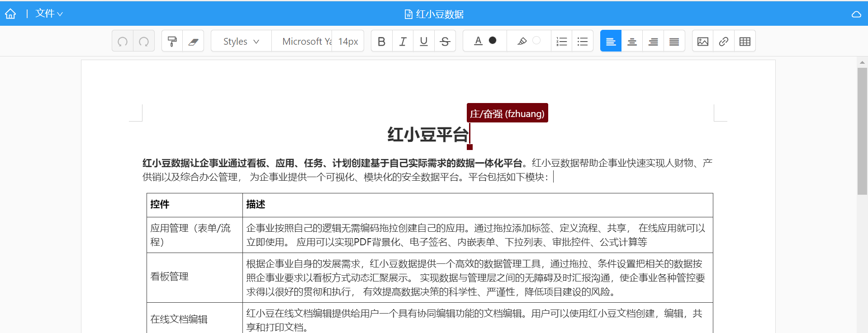Click the vertical scrollbar thumb
Screen dimensions: 868x333
[x=862, y=131]
